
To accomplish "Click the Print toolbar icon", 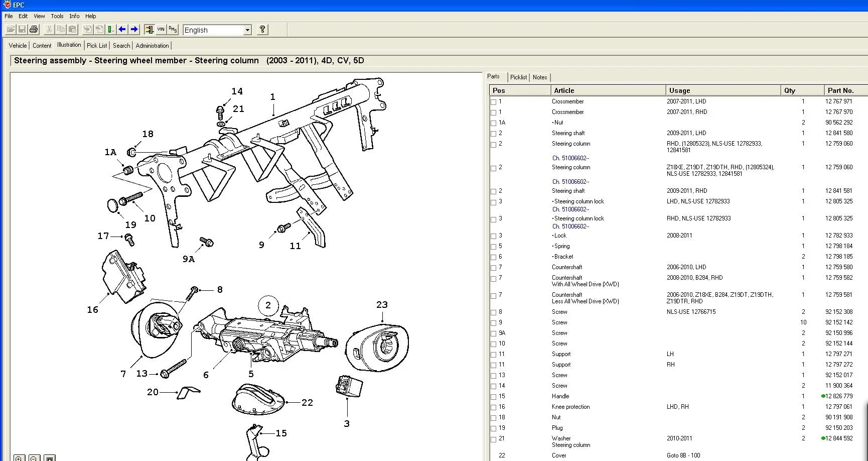I will click(34, 30).
